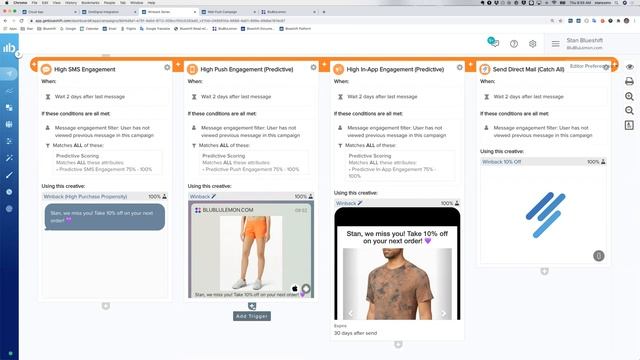This screenshot has height=360, width=640.
Task: Zoom in using the magnifier plus icon
Action: tap(629, 96)
